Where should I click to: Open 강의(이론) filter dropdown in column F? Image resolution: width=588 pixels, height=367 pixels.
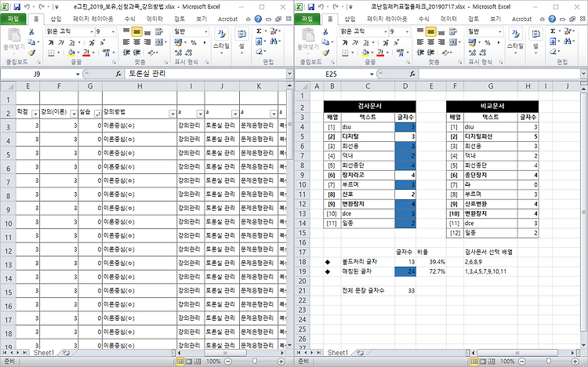(x=74, y=114)
